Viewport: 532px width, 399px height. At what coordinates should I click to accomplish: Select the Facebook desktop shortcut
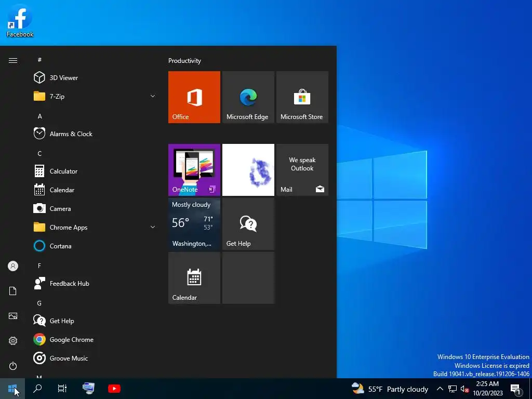click(x=20, y=21)
